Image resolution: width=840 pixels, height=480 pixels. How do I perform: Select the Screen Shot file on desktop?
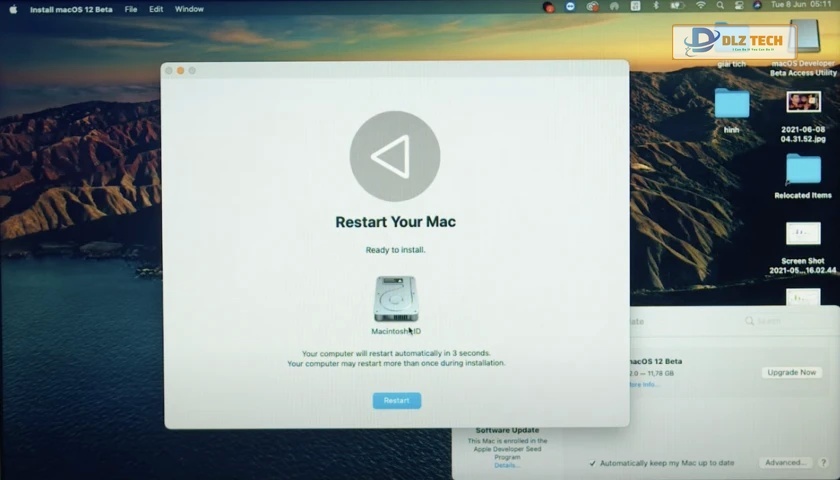pos(803,234)
